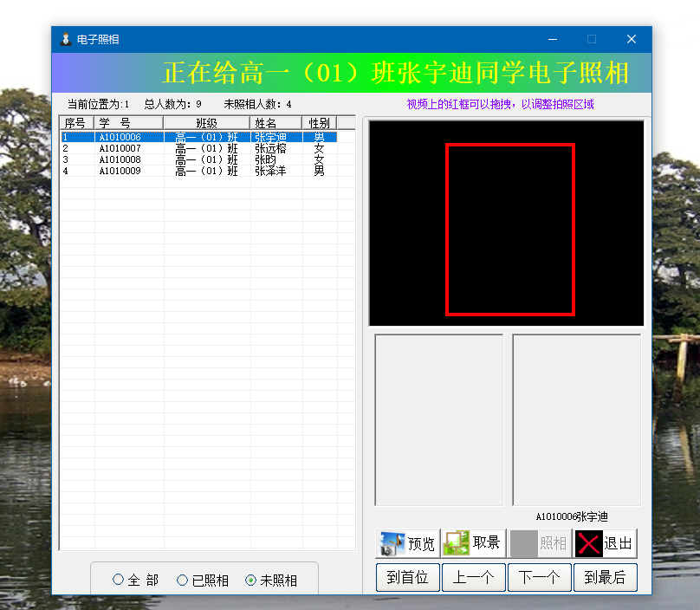700x610 pixels.
Task: Select student row A1010008 张昀
Action: click(x=199, y=159)
